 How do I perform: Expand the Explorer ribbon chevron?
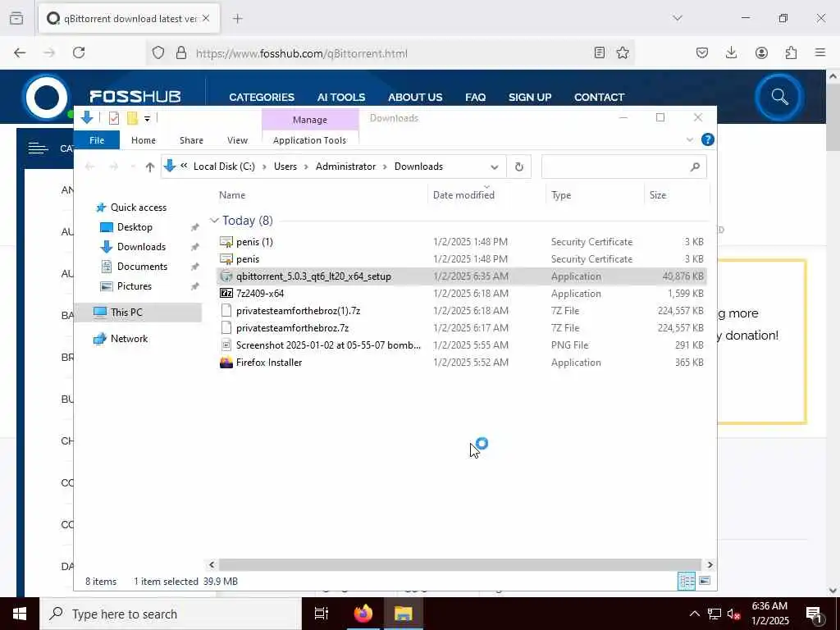coord(690,139)
